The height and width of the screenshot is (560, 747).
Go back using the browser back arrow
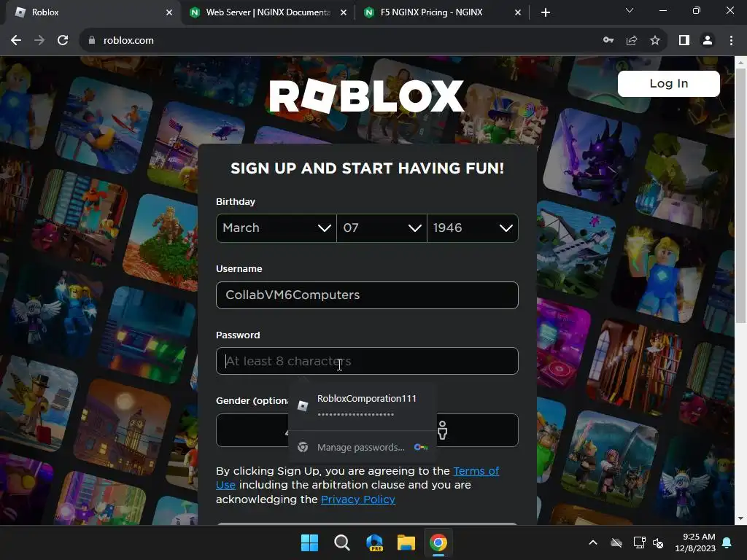[x=16, y=41]
